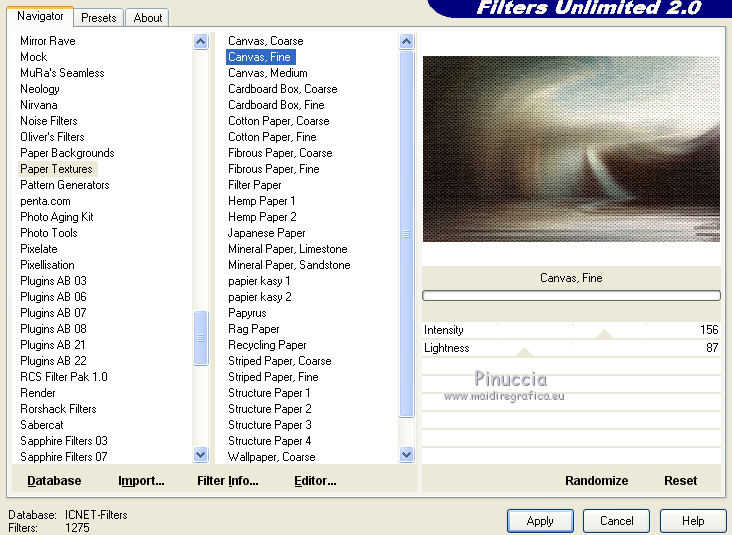Choose Cardboard Box, Coarse

click(282, 89)
